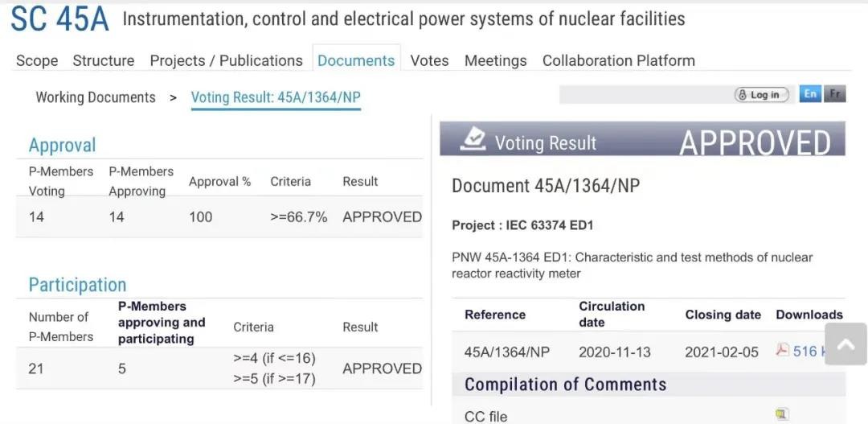Click the Log in button
The width and height of the screenshot is (868, 424).
[761, 95]
